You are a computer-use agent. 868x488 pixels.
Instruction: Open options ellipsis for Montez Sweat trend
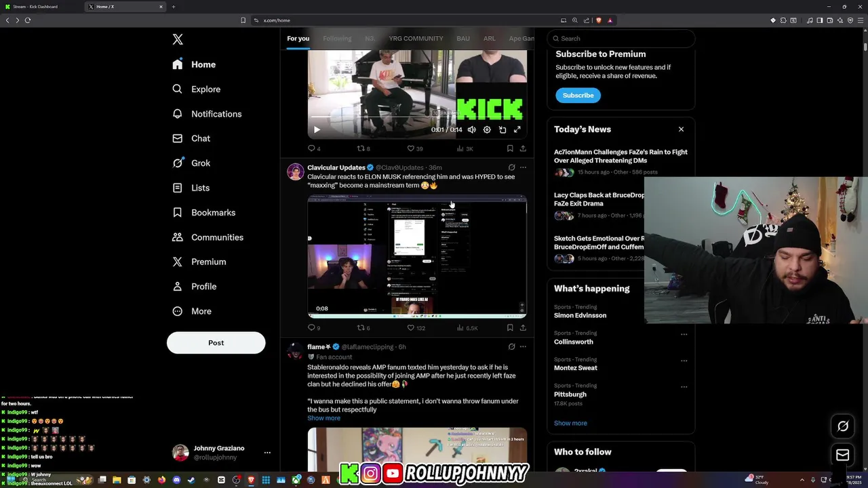684,361
